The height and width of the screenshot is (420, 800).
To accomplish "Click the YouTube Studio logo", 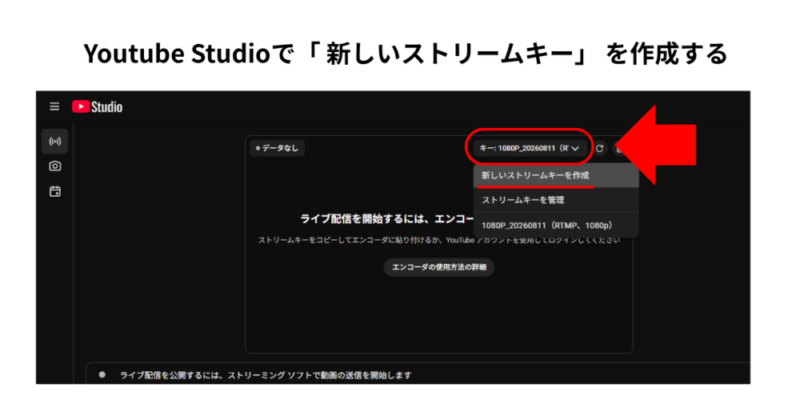I will point(97,107).
